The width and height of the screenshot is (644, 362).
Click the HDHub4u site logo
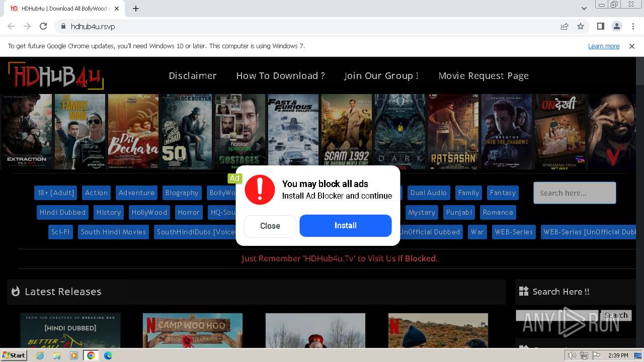[x=55, y=75]
